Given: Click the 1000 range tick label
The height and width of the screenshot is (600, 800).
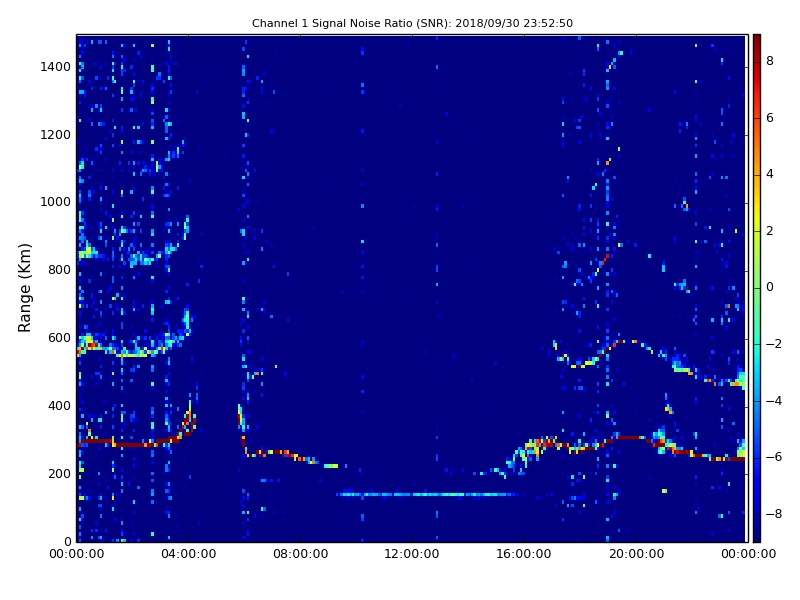Looking at the screenshot, I should tap(56, 202).
